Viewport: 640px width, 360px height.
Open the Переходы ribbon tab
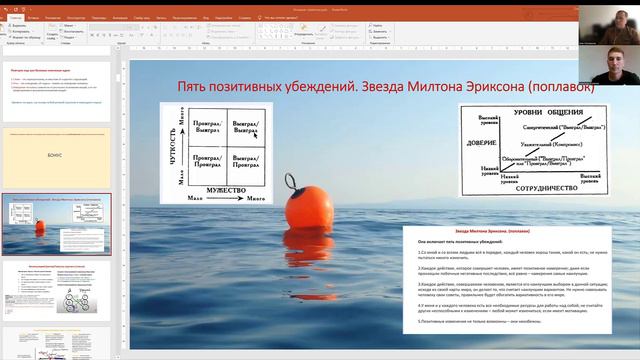coord(99,18)
